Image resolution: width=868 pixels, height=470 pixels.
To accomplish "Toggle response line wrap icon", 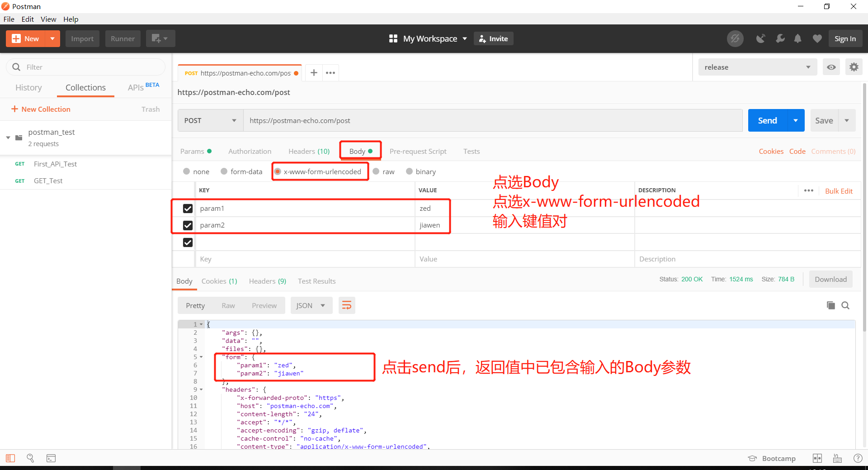I will [x=347, y=305].
